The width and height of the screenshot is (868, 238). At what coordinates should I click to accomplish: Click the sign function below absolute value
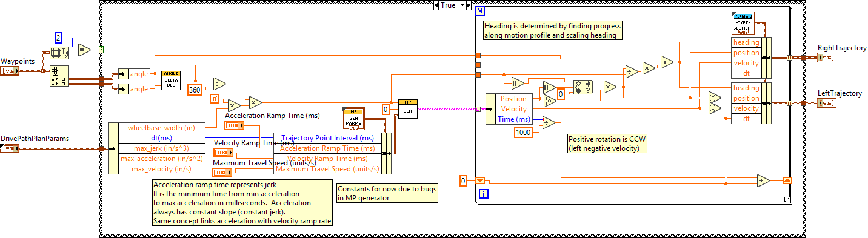(550, 100)
